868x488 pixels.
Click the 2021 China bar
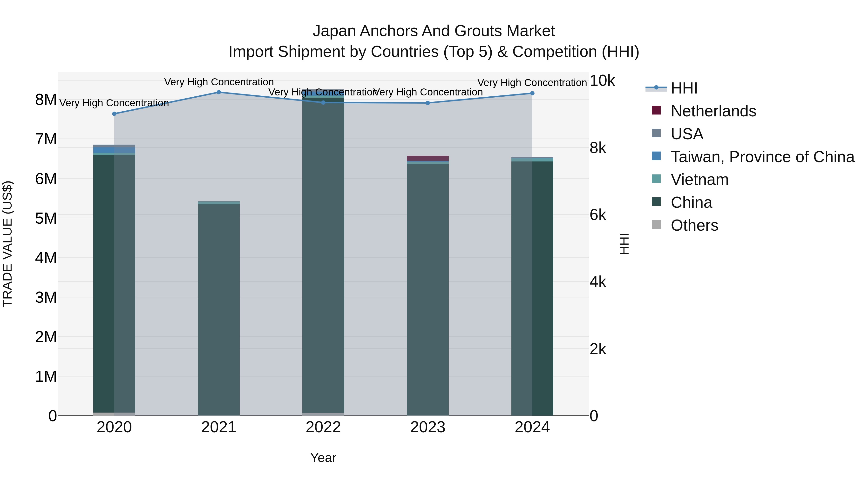coord(219,310)
